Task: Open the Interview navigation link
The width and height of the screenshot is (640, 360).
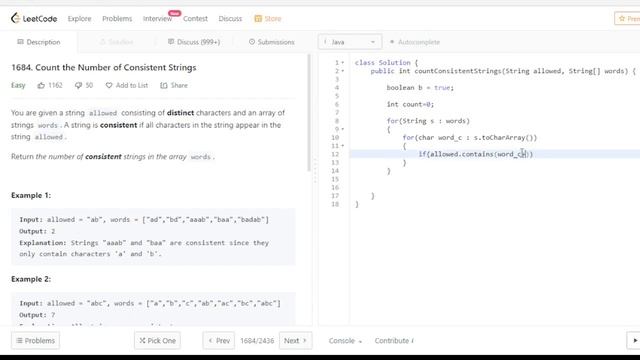Action: tap(157, 18)
